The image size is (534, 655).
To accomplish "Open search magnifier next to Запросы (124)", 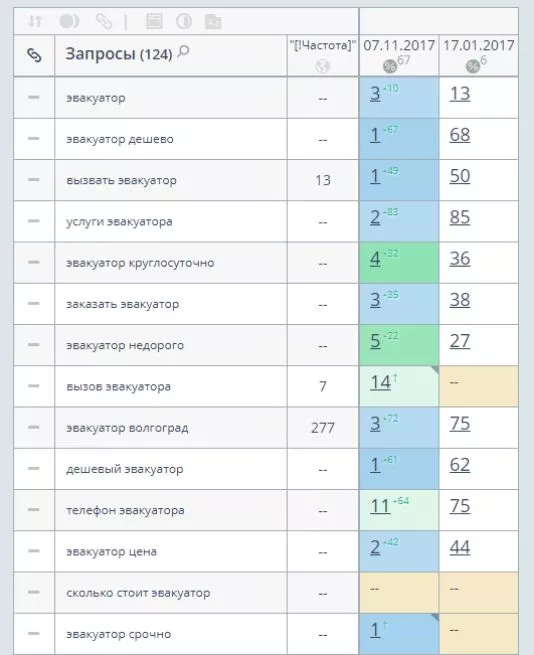I will point(183,52).
